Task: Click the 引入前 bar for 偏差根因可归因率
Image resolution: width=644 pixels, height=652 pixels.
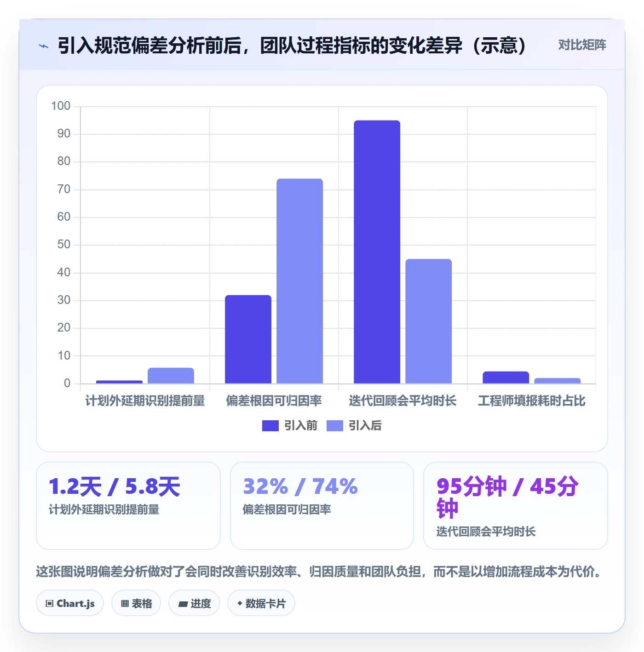Action: (248, 339)
